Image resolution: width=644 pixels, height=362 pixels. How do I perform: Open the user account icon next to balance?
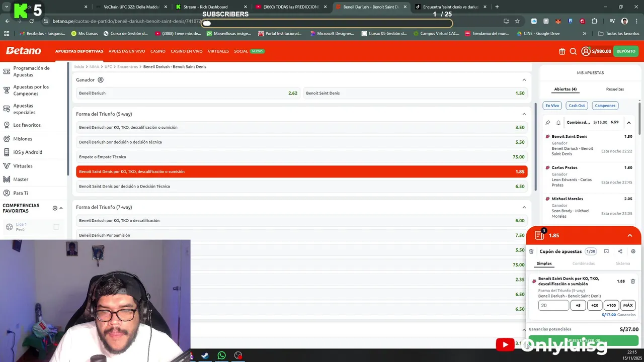pyautogui.click(x=586, y=51)
